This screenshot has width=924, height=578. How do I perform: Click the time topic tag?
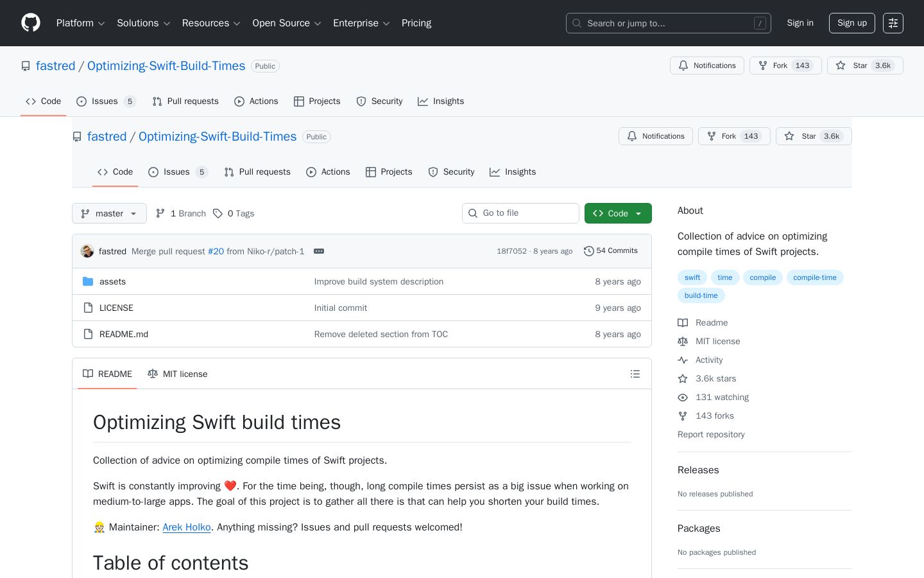(725, 277)
